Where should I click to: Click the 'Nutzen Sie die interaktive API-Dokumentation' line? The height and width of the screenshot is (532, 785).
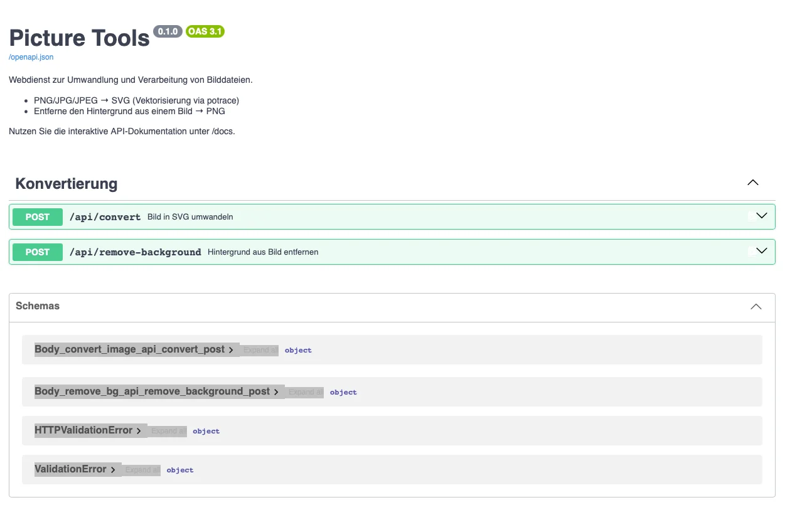(122, 132)
